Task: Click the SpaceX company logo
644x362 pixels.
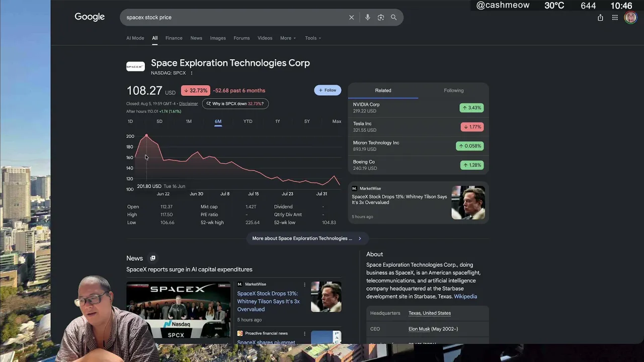Action: pos(135,66)
